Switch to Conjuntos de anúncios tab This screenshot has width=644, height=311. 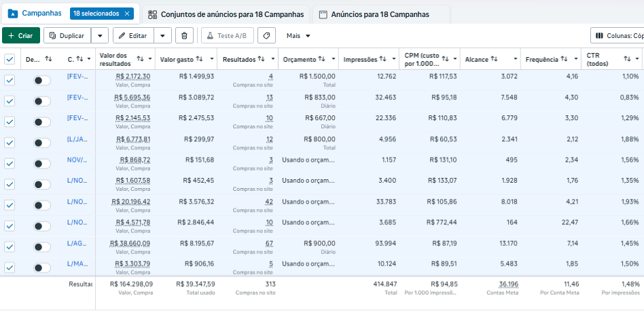pyautogui.click(x=228, y=15)
